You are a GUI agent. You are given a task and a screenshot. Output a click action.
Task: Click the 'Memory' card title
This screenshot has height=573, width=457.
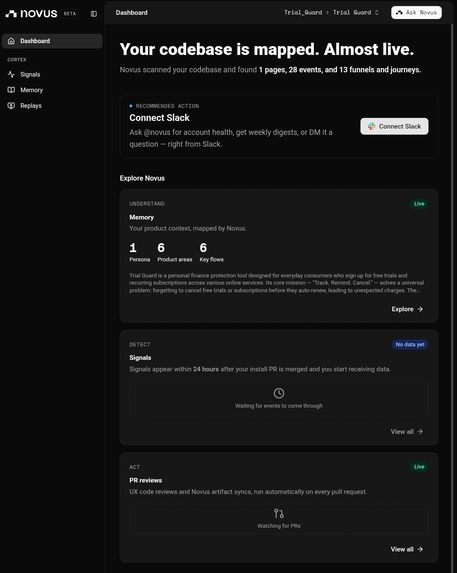click(141, 217)
